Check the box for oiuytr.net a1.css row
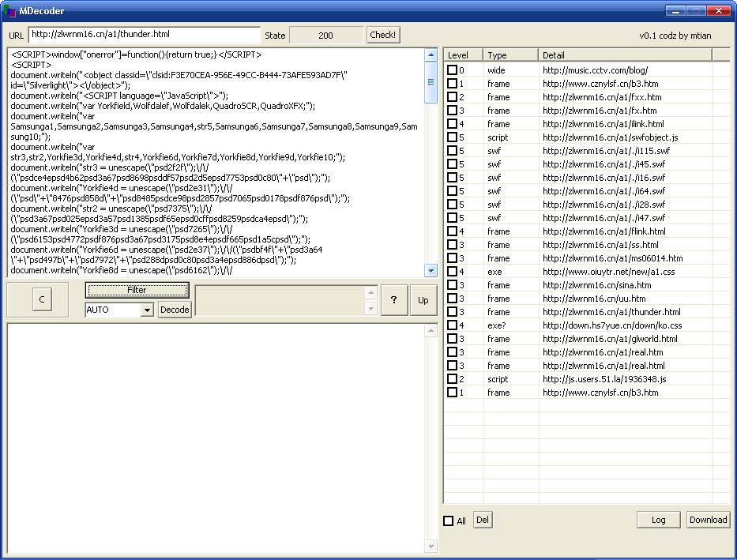The width and height of the screenshot is (737, 560). [452, 271]
